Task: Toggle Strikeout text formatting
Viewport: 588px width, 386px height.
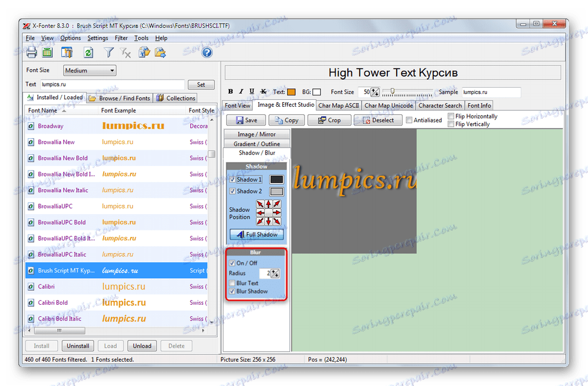Action: click(x=263, y=92)
